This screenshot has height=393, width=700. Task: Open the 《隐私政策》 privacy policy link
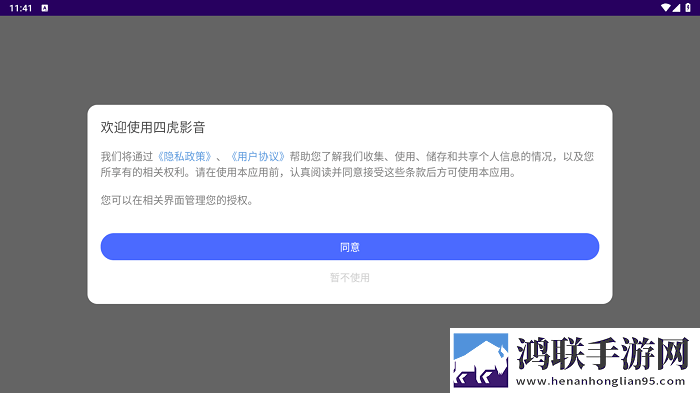coord(184,157)
